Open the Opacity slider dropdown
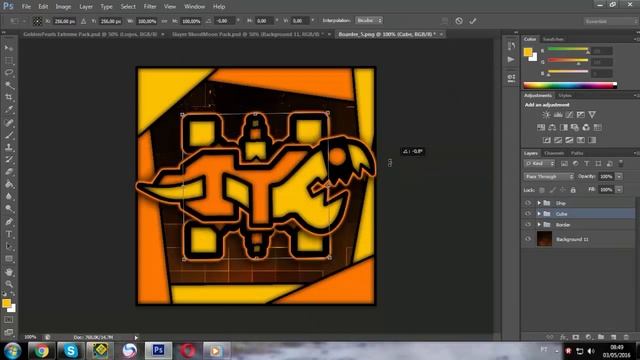The image size is (640, 360). tap(619, 176)
